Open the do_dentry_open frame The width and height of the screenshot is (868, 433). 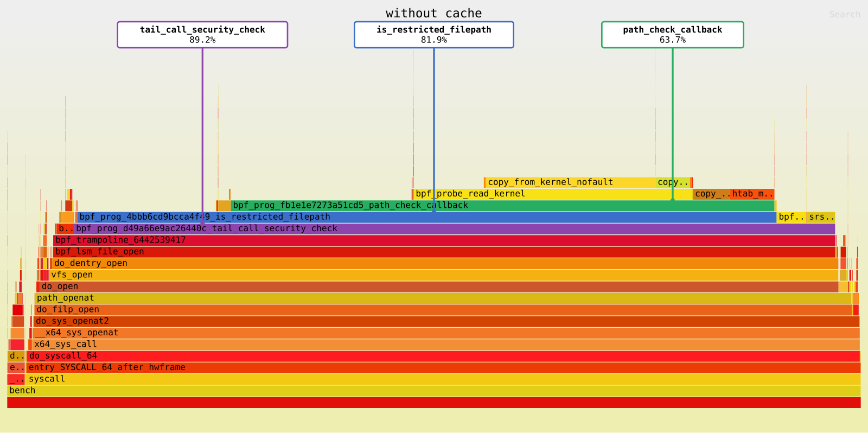coord(445,263)
